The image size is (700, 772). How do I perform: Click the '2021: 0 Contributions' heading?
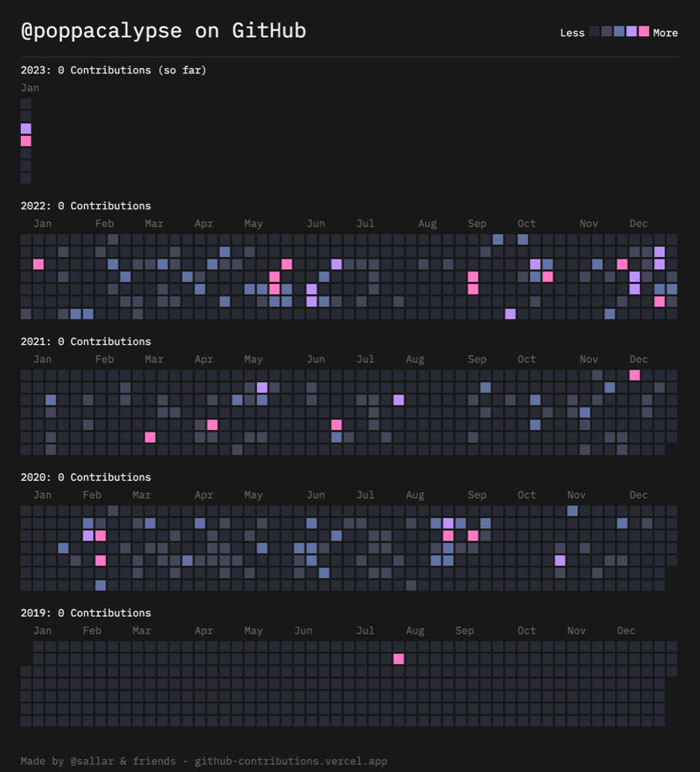click(x=86, y=342)
